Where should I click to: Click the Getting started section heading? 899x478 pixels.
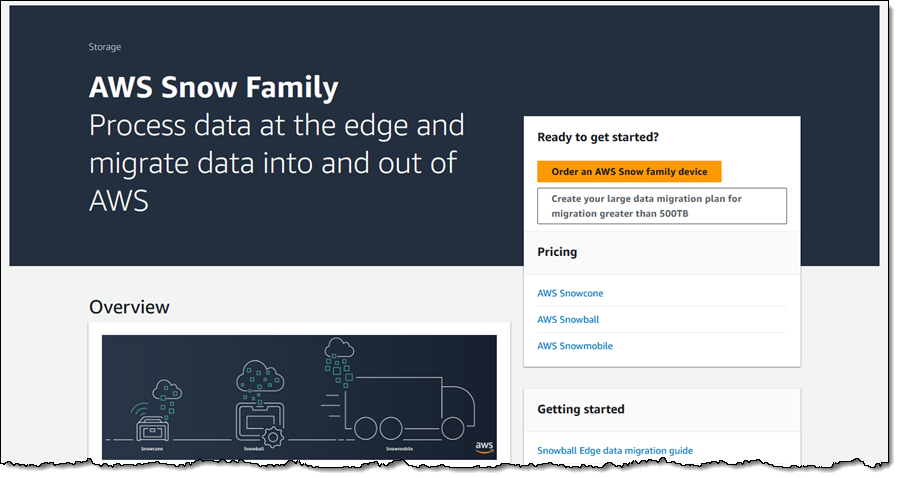[x=580, y=409]
